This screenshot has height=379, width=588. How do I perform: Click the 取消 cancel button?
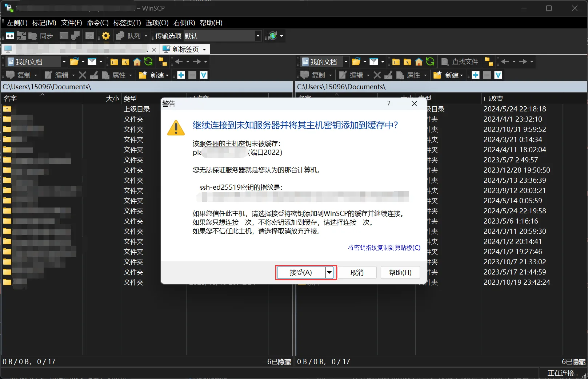click(x=357, y=272)
